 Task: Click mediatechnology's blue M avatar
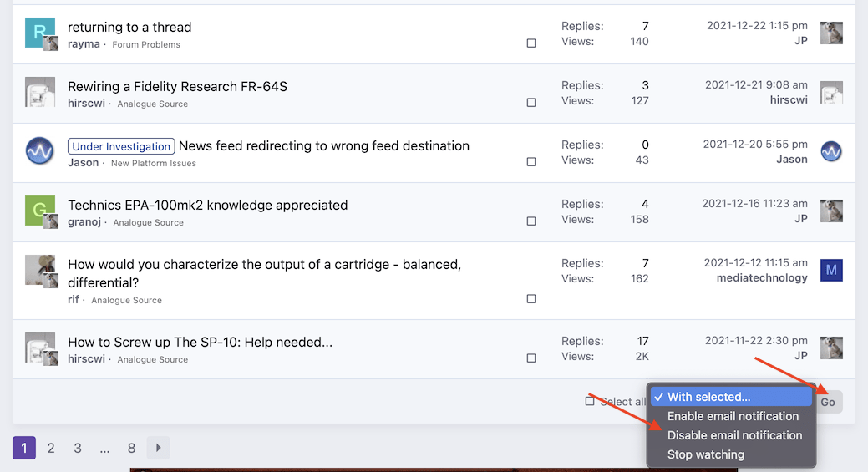[831, 270]
